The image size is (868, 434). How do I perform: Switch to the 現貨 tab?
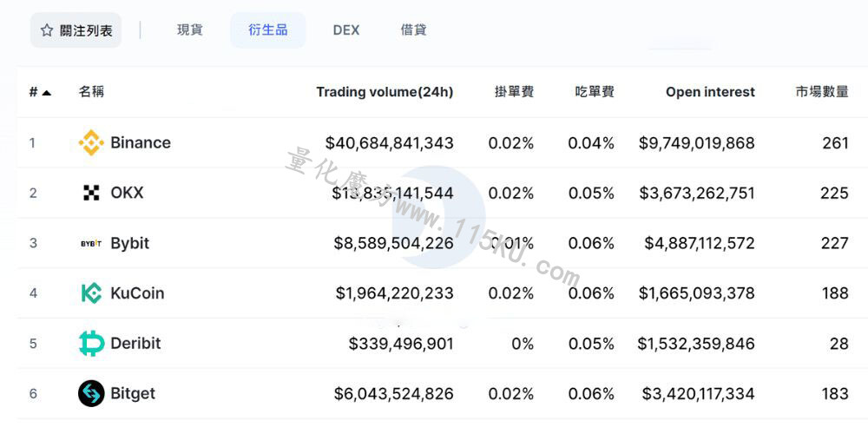[x=190, y=30]
